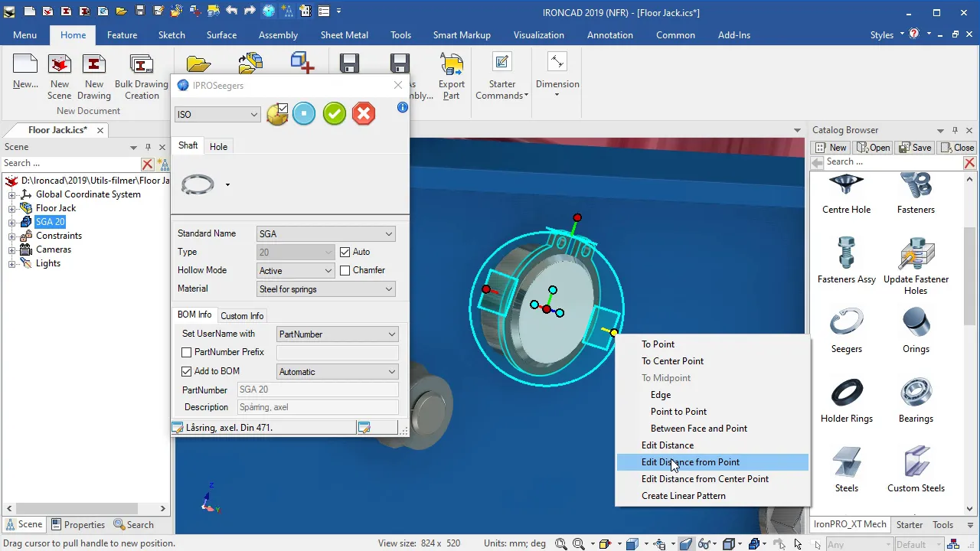Viewport: 980px width, 551px height.
Task: Open the info icon in IPROSeegers dialog
Action: tap(403, 108)
